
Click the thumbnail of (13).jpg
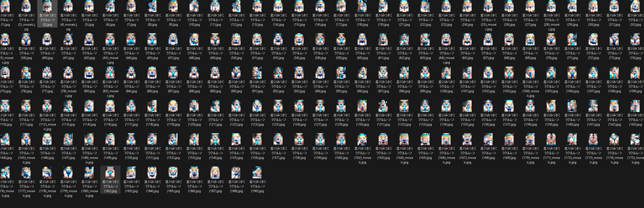(257, 6)
